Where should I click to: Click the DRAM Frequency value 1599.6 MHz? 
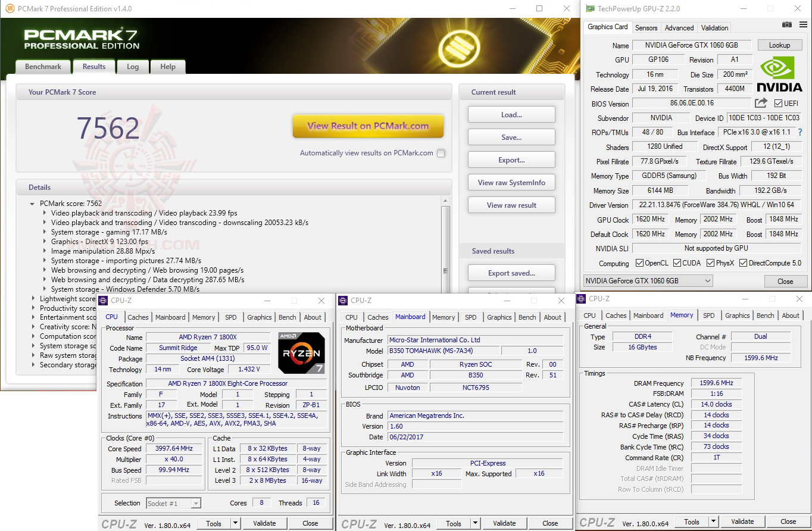(x=716, y=383)
